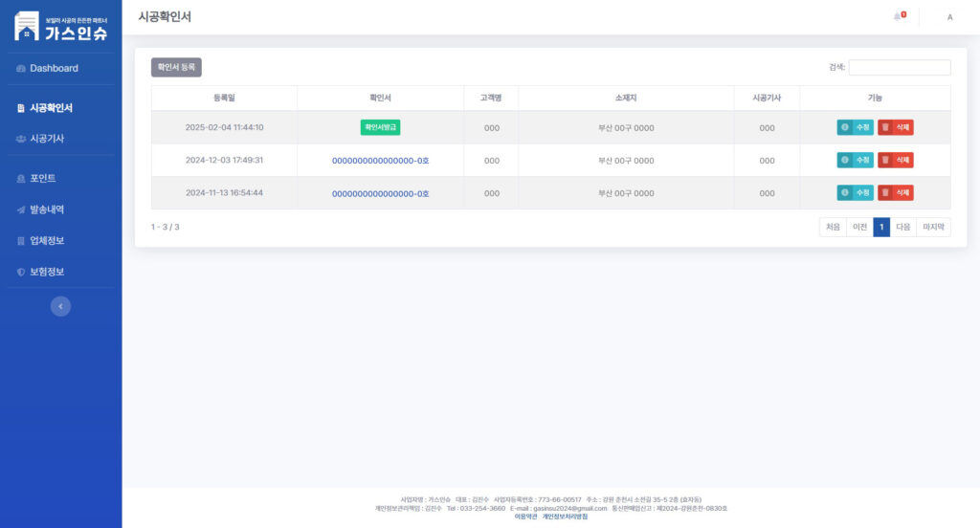Sort the table by 등록일 column header
The image size is (980, 528).
click(224, 98)
